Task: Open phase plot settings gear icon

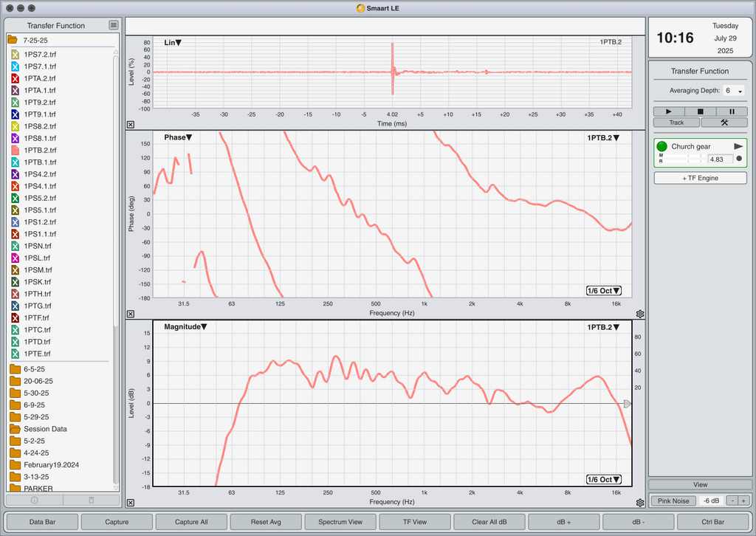Action: click(x=640, y=314)
